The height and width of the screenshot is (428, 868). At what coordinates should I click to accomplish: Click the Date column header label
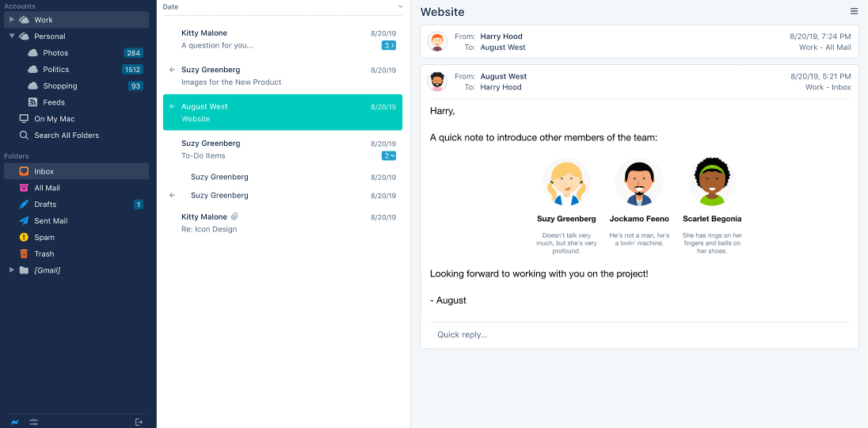click(170, 6)
